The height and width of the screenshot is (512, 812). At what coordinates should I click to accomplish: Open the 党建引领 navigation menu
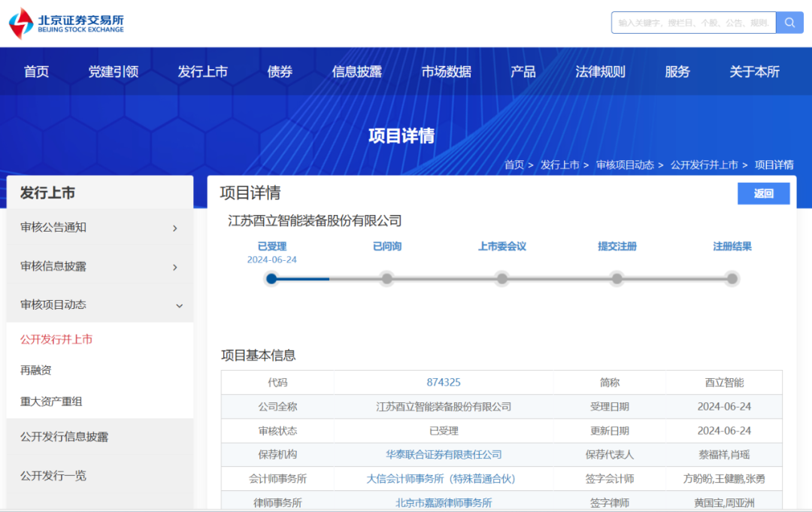pos(114,71)
